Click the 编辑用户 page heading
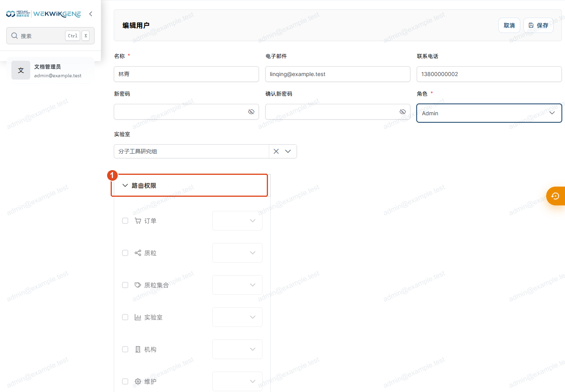 click(x=136, y=25)
